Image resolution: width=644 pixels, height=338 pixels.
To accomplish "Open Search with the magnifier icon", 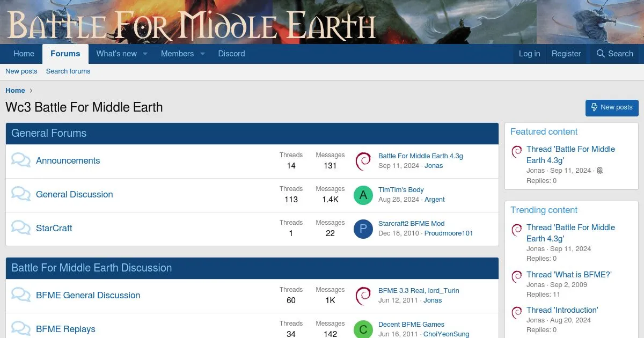I will pyautogui.click(x=615, y=54).
